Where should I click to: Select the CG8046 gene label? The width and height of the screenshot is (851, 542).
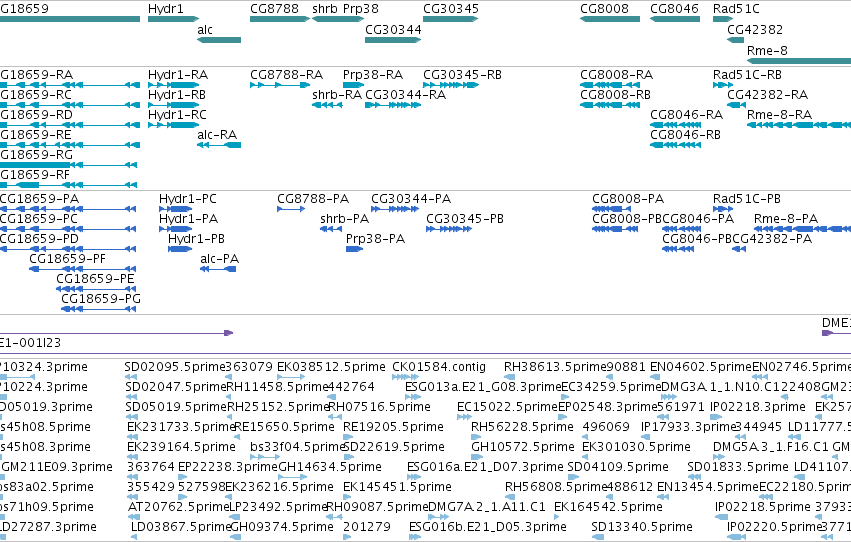[674, 9]
